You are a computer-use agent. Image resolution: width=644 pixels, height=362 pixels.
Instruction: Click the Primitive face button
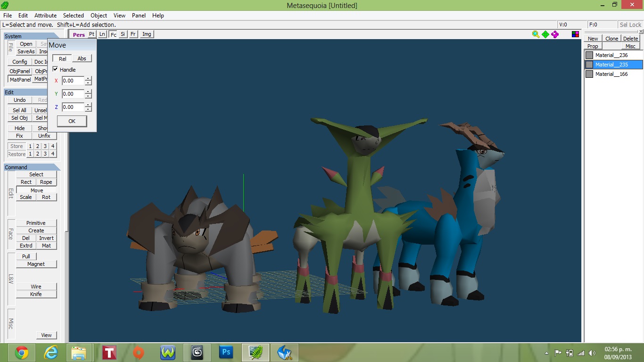pos(36,223)
